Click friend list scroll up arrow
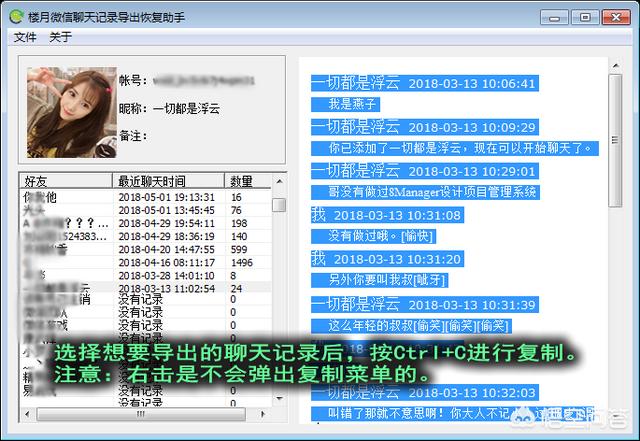 (x=279, y=181)
